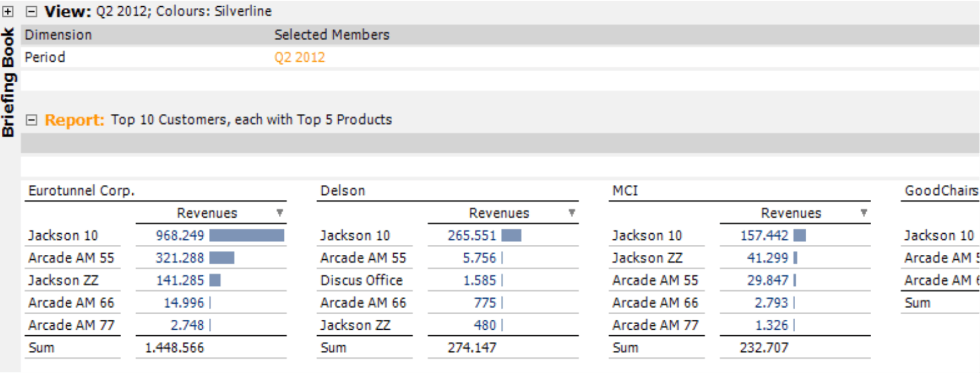Expand the plus box beside Briefing Book
Viewport: 980px width, 373px height.
click(8, 12)
